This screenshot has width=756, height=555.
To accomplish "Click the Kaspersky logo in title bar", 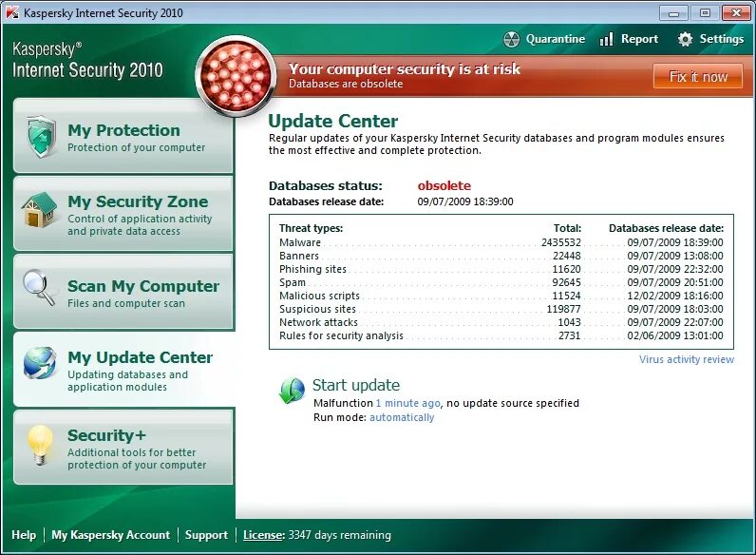I will pos(12,12).
